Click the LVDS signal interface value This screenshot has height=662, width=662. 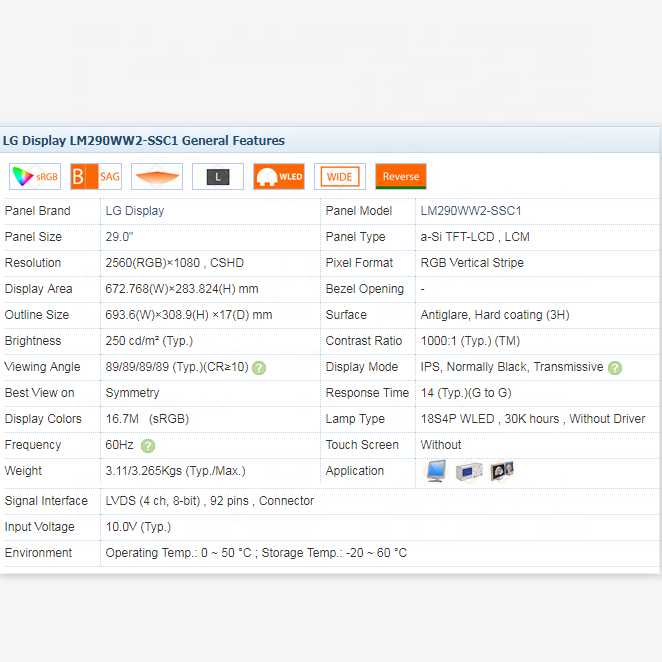click(x=210, y=501)
